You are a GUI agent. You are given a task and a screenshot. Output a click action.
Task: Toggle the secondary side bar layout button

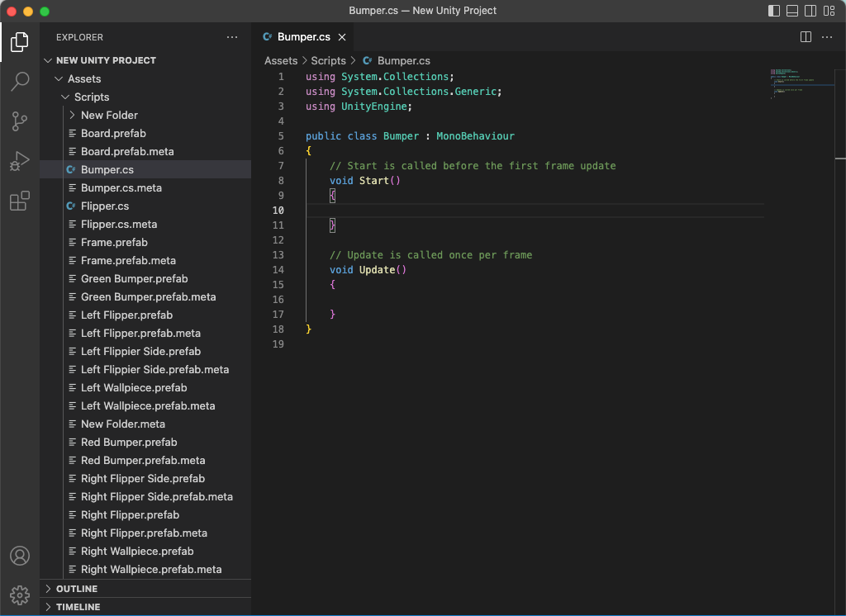click(810, 11)
